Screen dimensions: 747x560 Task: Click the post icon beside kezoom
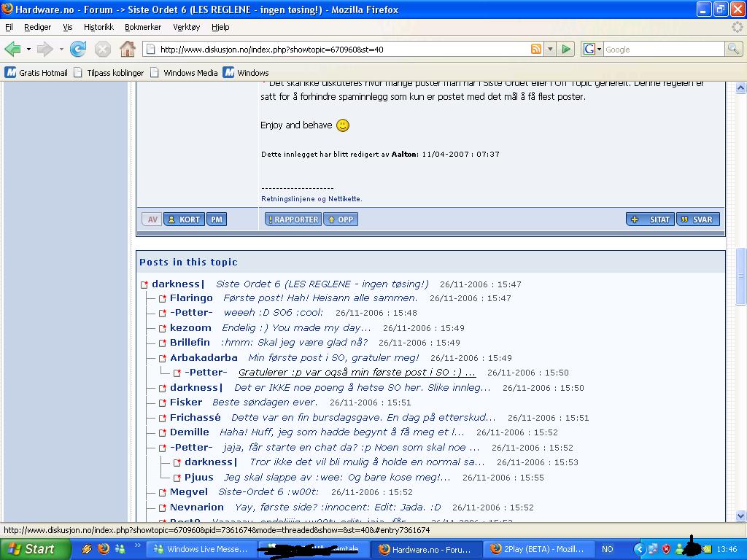click(x=163, y=328)
